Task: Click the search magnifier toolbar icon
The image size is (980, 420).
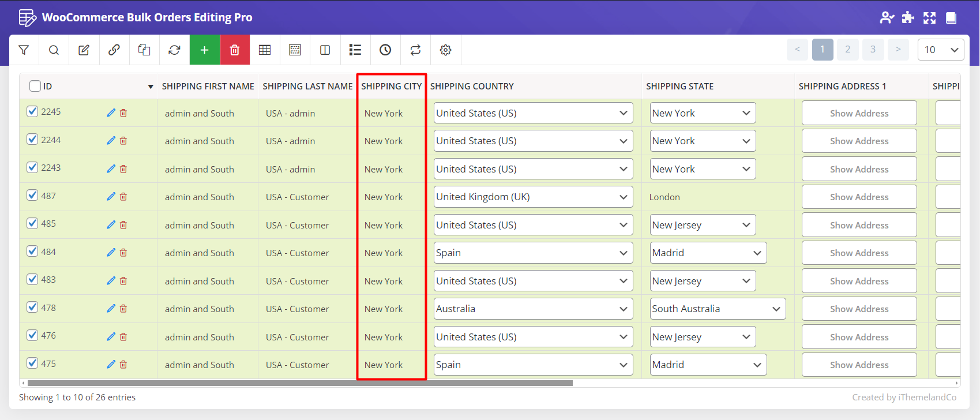Action: pos(54,50)
